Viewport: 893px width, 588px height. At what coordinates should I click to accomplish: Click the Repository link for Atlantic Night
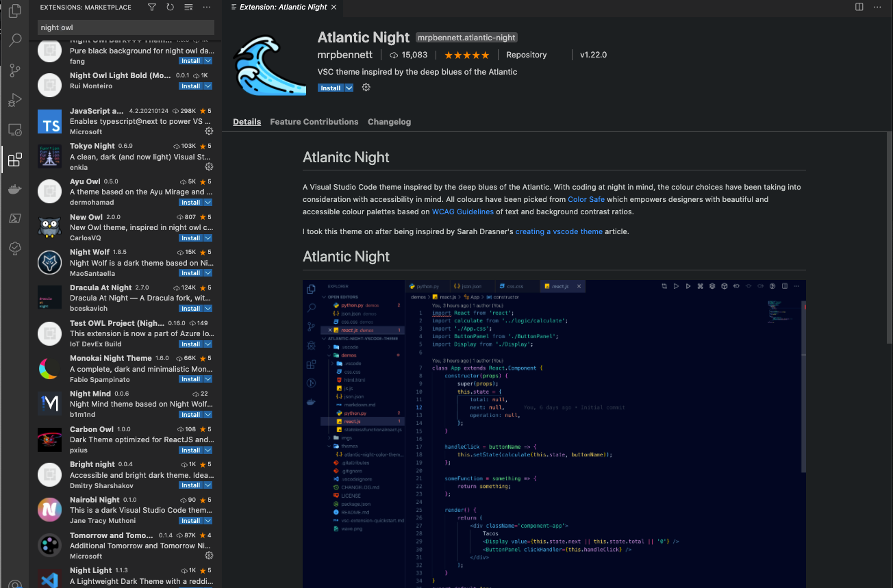click(x=526, y=55)
